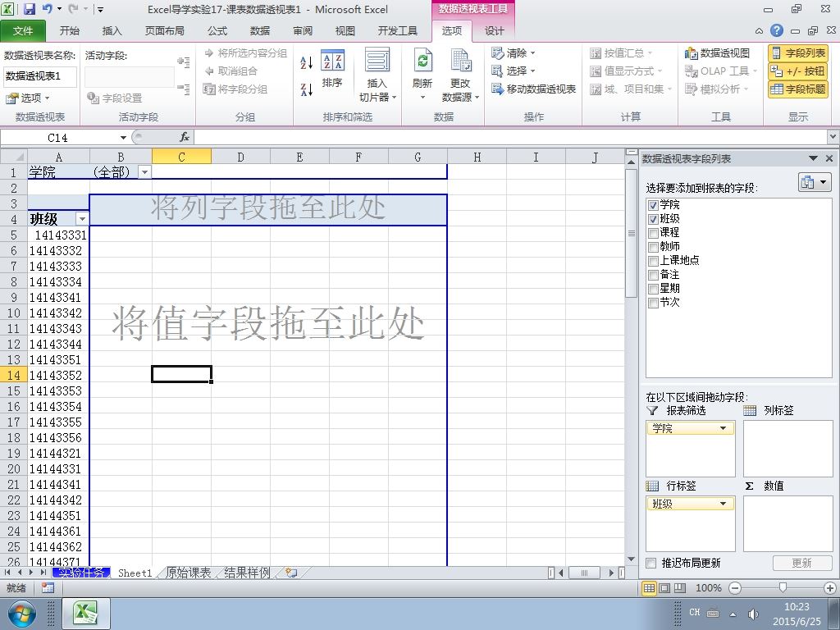The image size is (840, 630).
Task: Close the pivot table field list pane
Action: click(x=829, y=158)
